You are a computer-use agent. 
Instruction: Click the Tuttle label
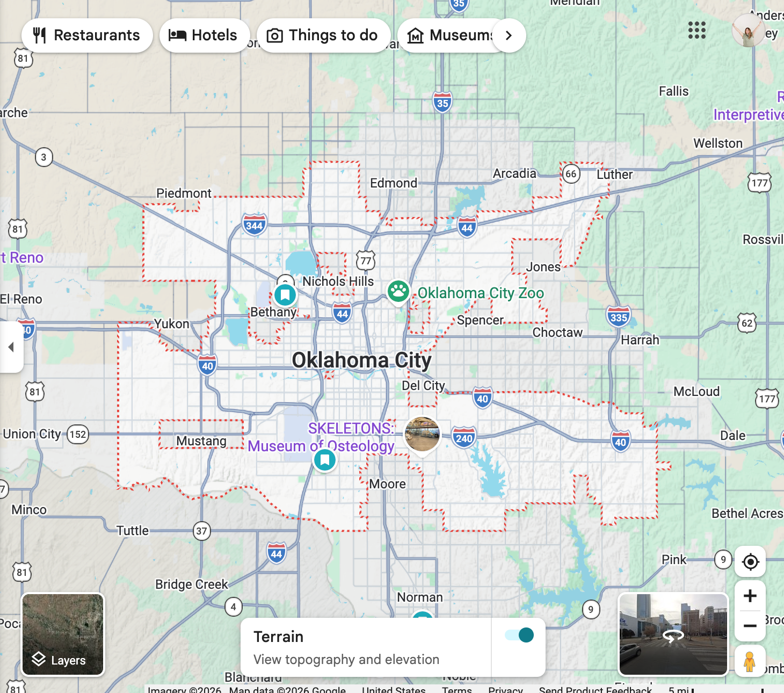pyautogui.click(x=133, y=531)
